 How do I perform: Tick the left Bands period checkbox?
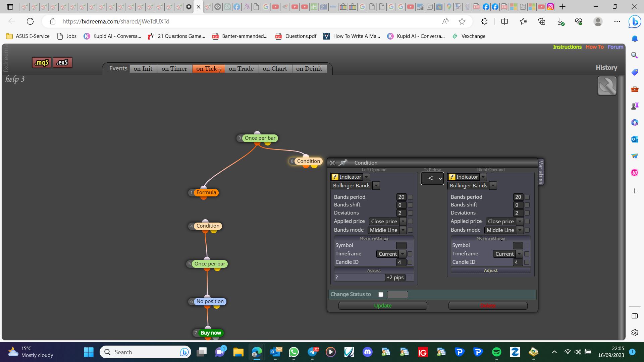410,197
